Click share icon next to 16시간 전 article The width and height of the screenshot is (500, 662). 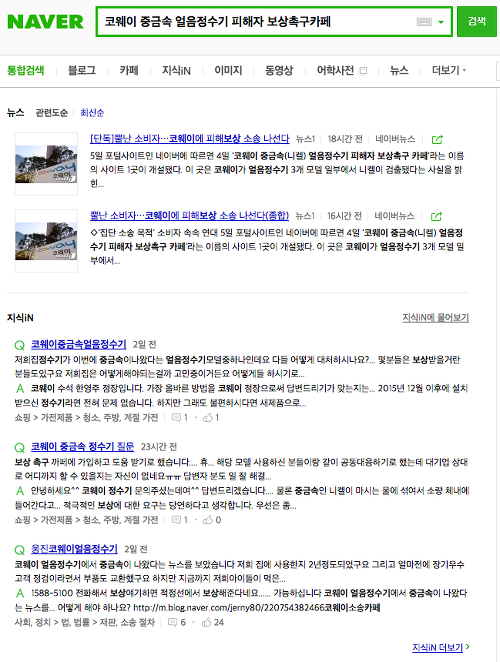[436, 217]
